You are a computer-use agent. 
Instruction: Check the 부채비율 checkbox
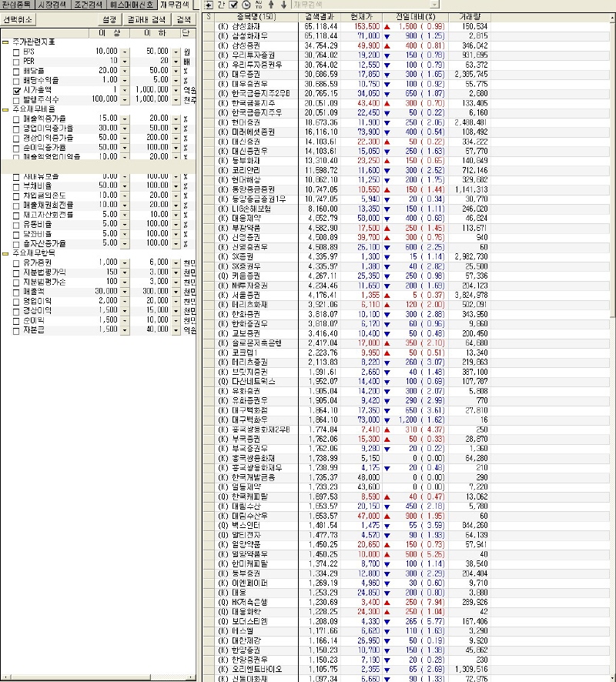[17, 186]
